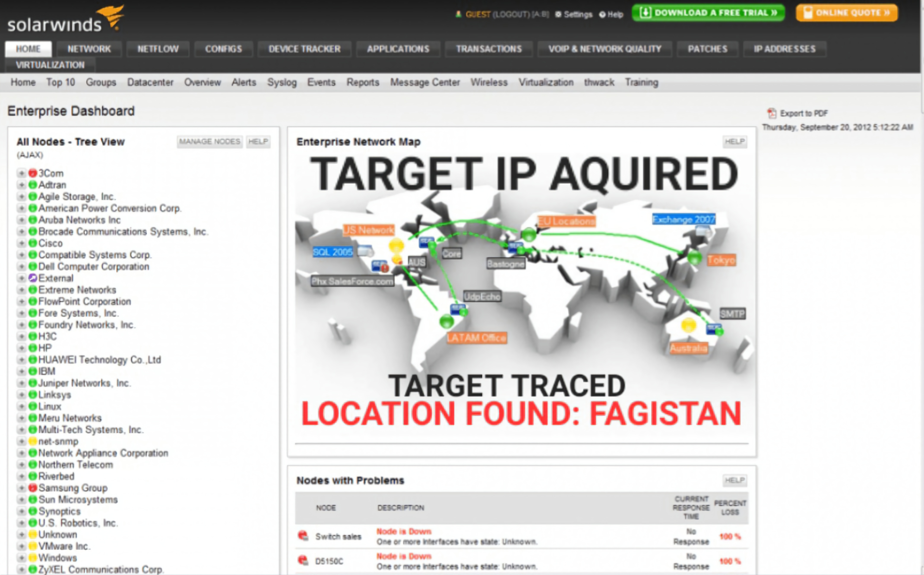
Task: Expand the 3Com tree node
Action: click(22, 173)
